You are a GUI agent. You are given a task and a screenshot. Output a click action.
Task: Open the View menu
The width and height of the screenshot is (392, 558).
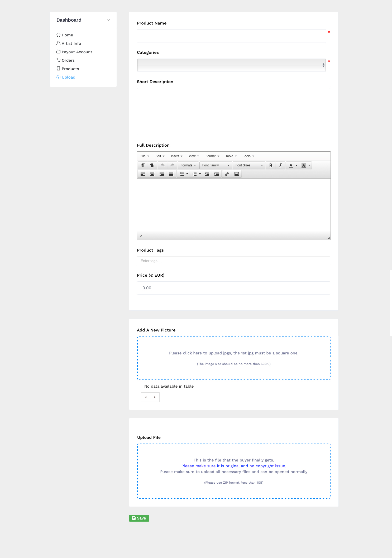[194, 156]
